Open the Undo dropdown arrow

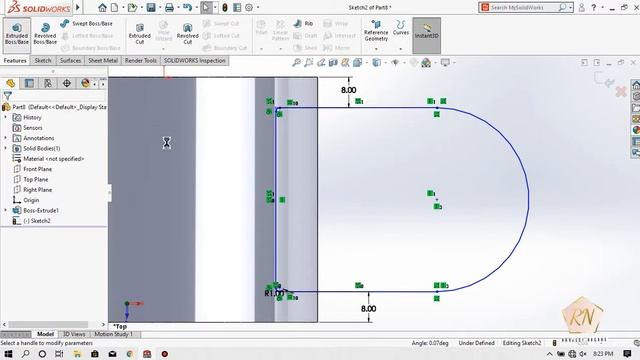196,7
